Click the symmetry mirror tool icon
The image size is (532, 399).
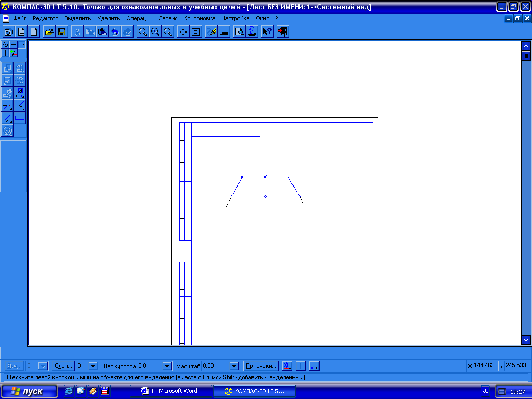(x=20, y=81)
